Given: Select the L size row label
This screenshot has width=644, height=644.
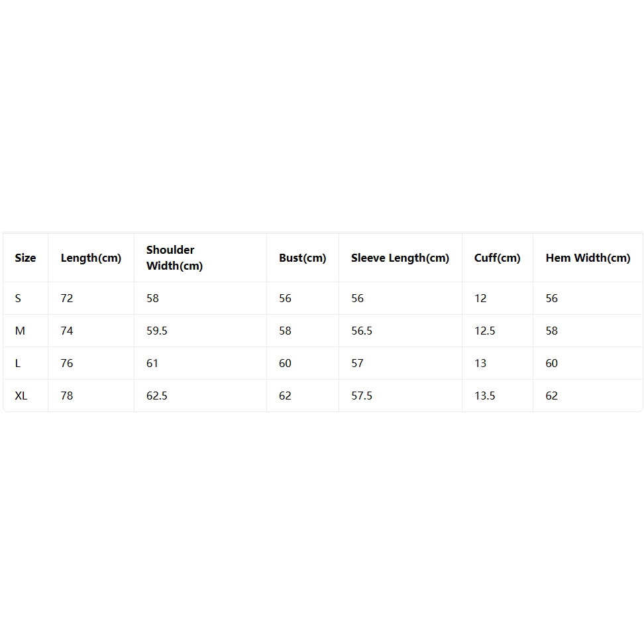Looking at the screenshot, I should tap(17, 363).
